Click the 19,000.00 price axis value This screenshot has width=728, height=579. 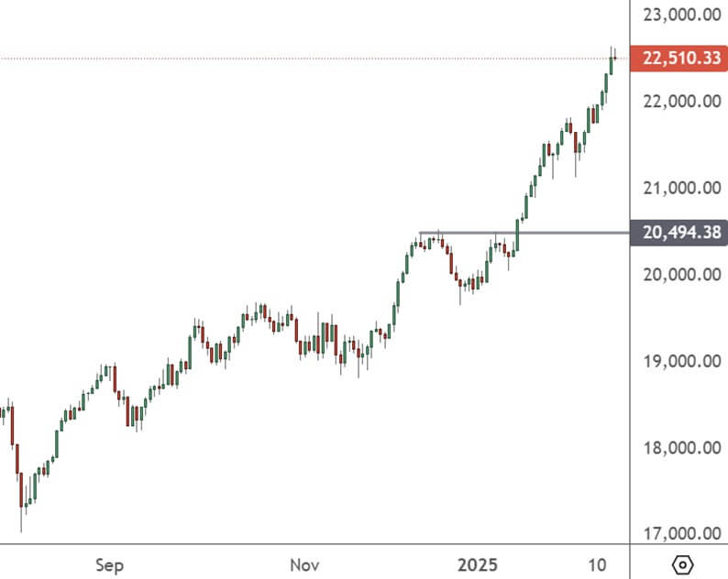tap(681, 361)
